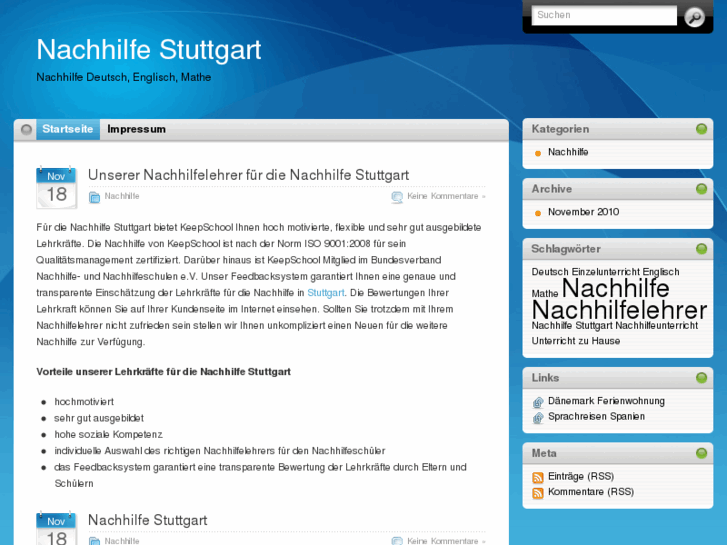This screenshot has width=727, height=545.
Task: Open the Nachhilfe Stuttgart site title
Action: 149,50
